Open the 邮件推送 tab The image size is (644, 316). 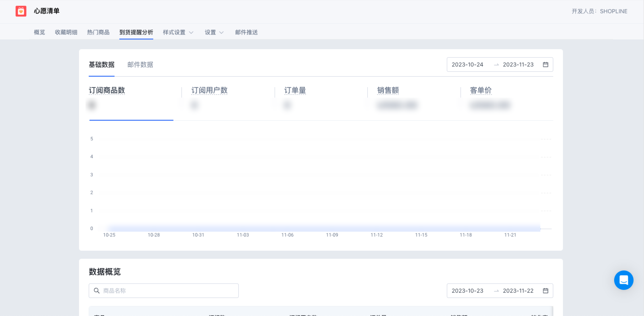(x=246, y=32)
